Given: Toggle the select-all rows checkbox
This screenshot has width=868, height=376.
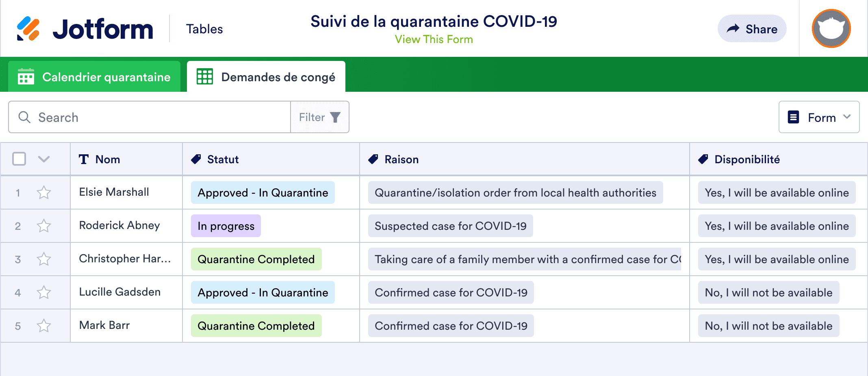Looking at the screenshot, I should click(19, 159).
